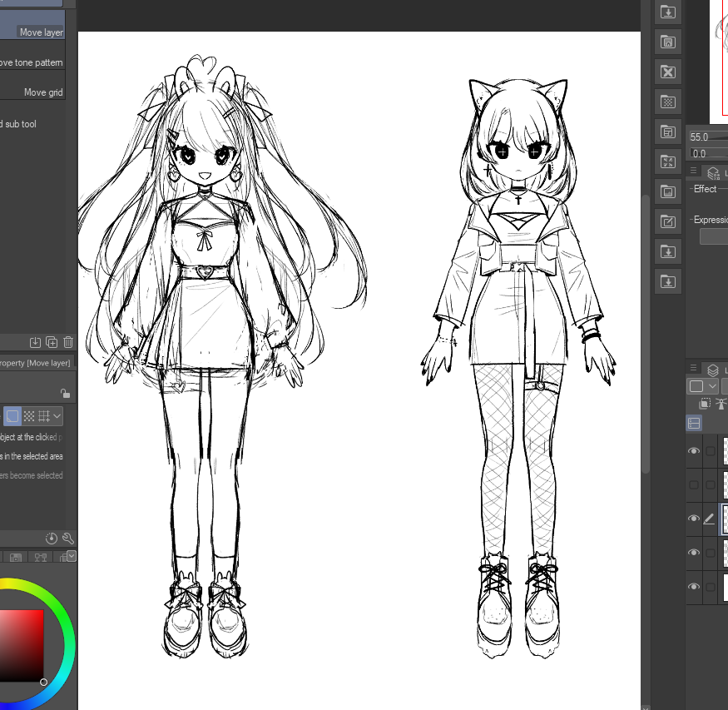Click the 'become selected' option text

[31, 475]
